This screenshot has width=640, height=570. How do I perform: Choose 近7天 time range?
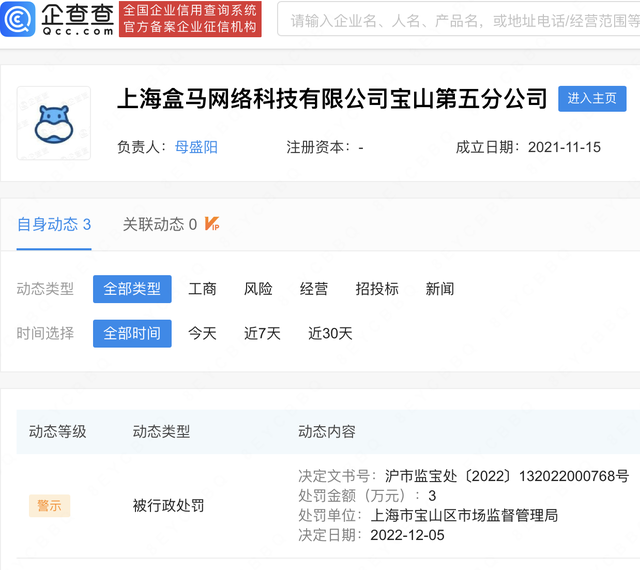point(262,334)
